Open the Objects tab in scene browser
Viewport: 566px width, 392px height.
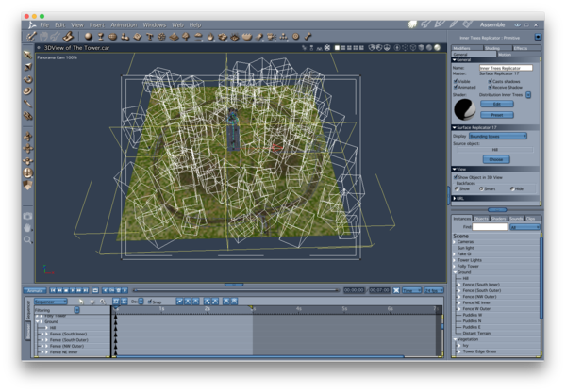tap(481, 219)
